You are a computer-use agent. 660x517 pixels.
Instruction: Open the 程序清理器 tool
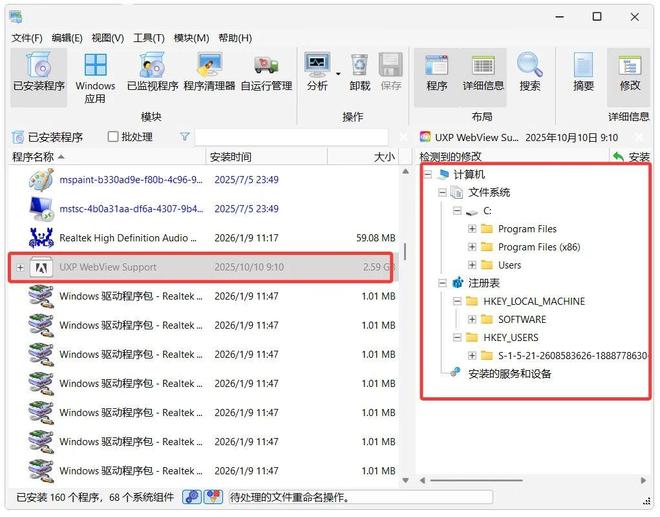tap(209, 72)
